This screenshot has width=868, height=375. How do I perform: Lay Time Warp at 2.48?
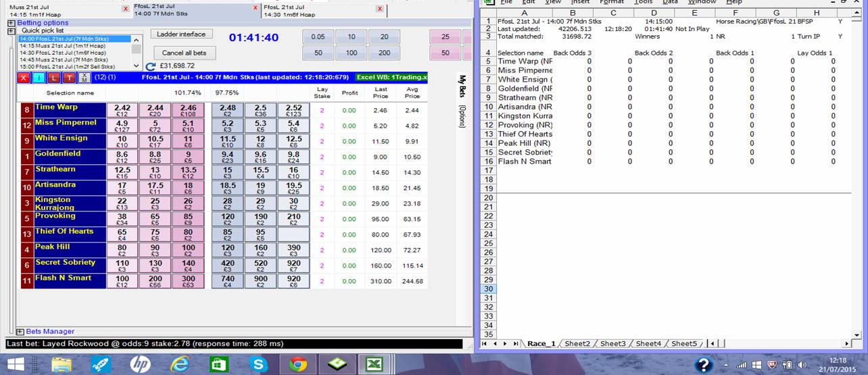(x=227, y=110)
